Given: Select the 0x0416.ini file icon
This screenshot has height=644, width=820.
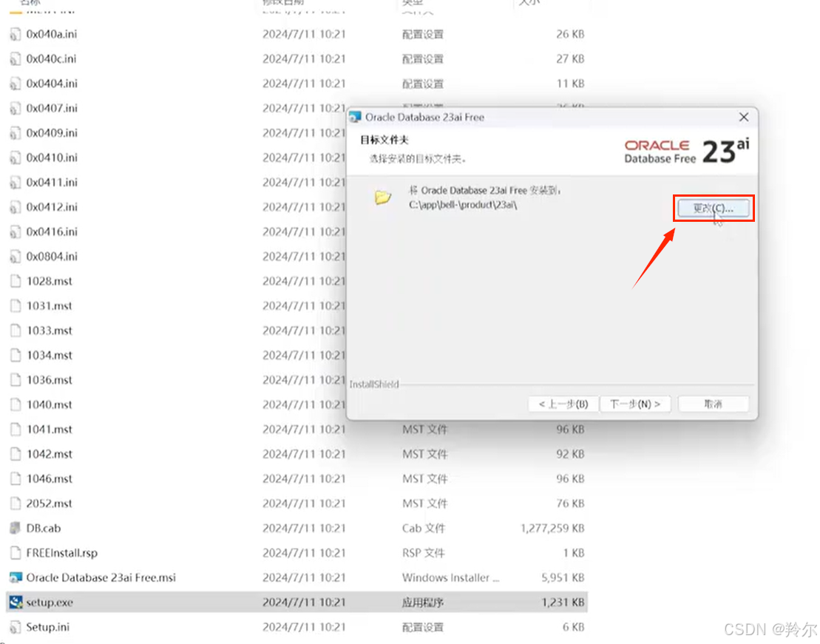Looking at the screenshot, I should (x=16, y=231).
